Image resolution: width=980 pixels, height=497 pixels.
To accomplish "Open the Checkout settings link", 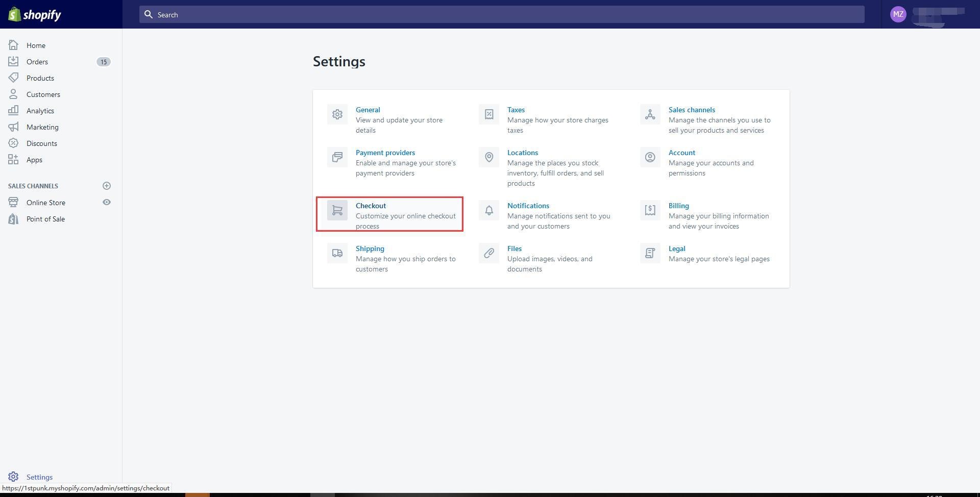I will 371,206.
